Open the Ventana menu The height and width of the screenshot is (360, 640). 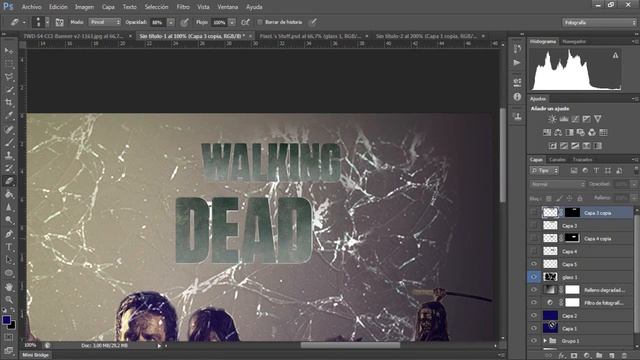tap(228, 7)
